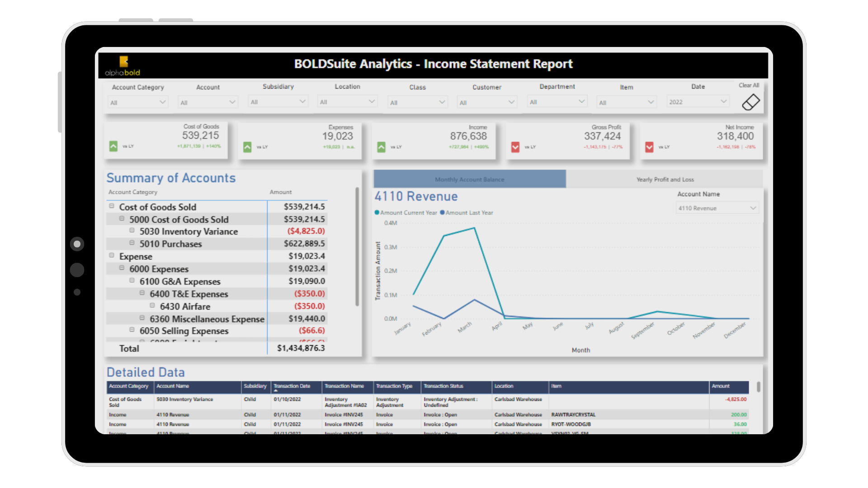Viewport: 868px width, 488px height.
Task: Click the Income 876,638 card
Action: (x=434, y=141)
